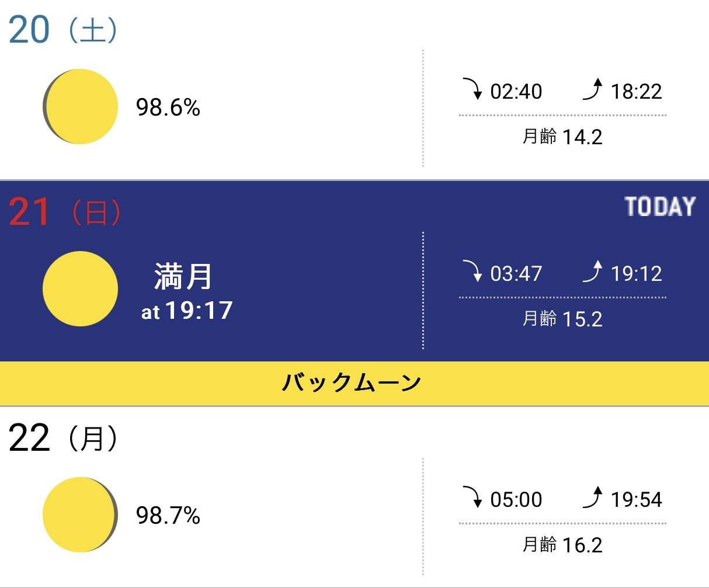Image resolution: width=709 pixels, height=588 pixels.
Task: Click the full moon icon for day 21
Action: point(81,288)
